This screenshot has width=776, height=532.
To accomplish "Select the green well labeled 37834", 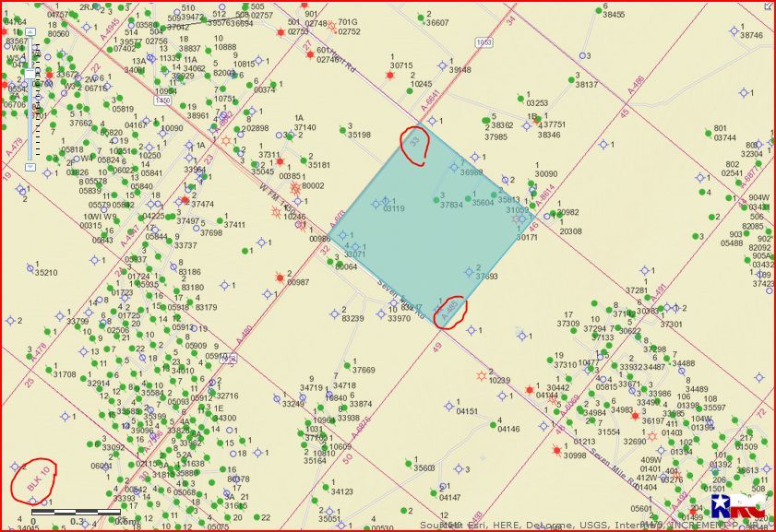I will (x=436, y=200).
